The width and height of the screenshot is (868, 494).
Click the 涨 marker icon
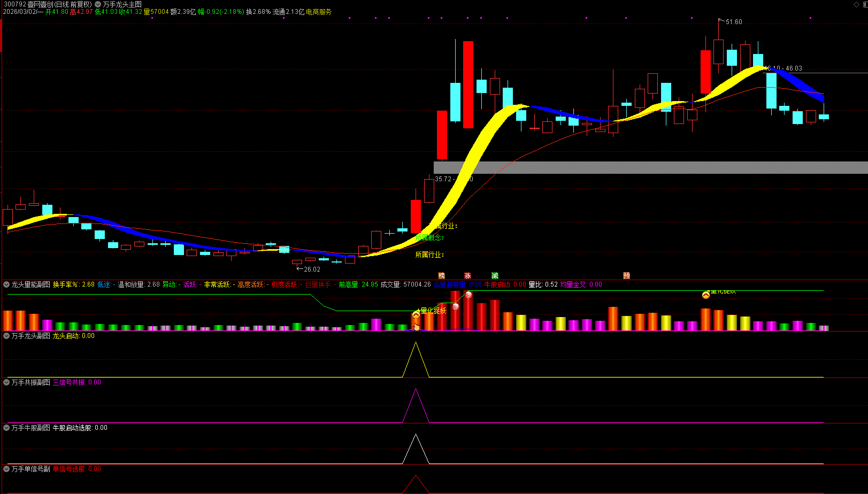[x=467, y=276]
